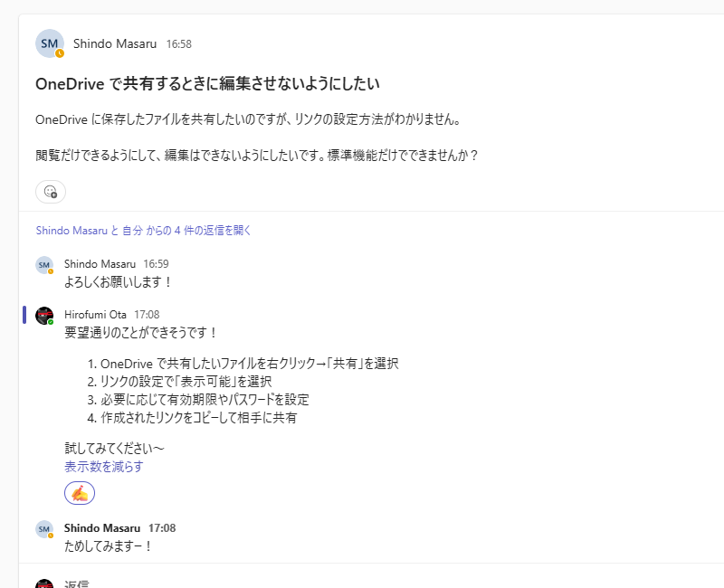
Task: Click Hirofumi Ota's name in the reply
Action: 95,315
